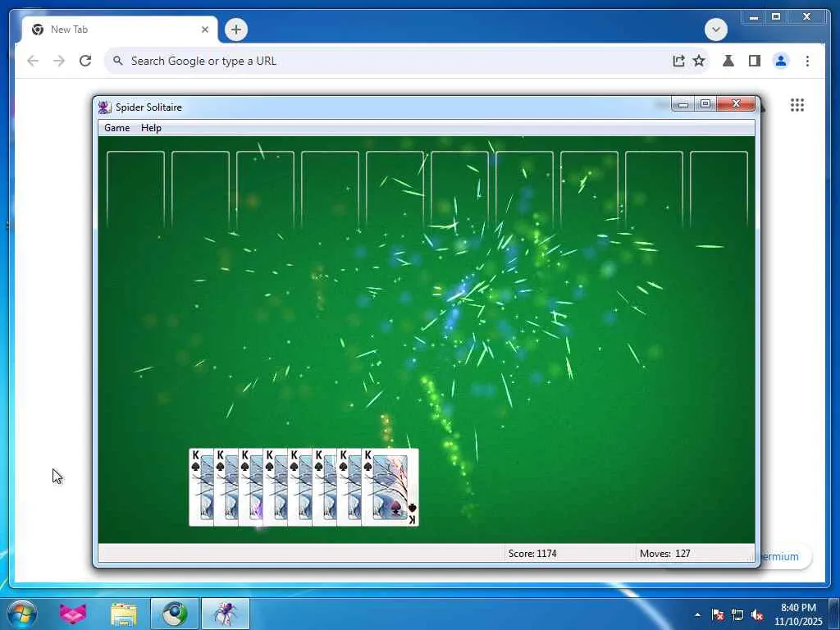Open taskbar clock showing 8:40 PM
840x630 pixels.
point(798,614)
